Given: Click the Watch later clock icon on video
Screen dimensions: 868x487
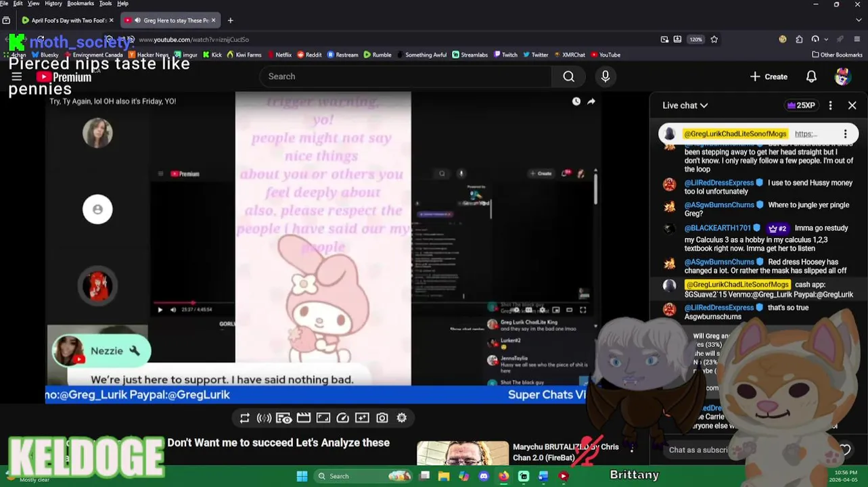Looking at the screenshot, I should 576,101.
